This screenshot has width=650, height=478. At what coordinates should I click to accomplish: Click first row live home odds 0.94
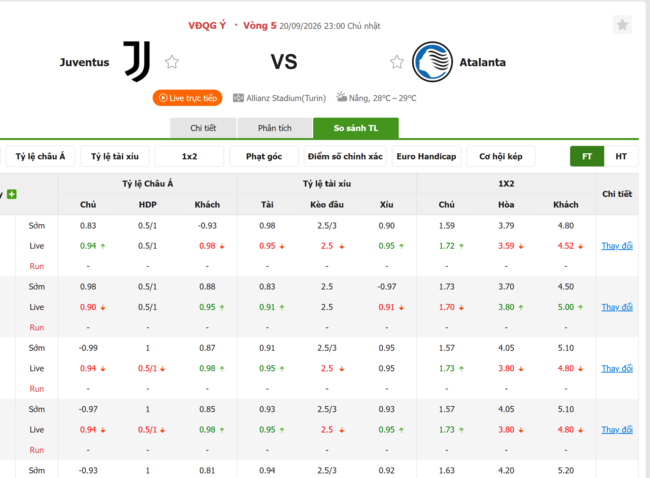point(88,246)
